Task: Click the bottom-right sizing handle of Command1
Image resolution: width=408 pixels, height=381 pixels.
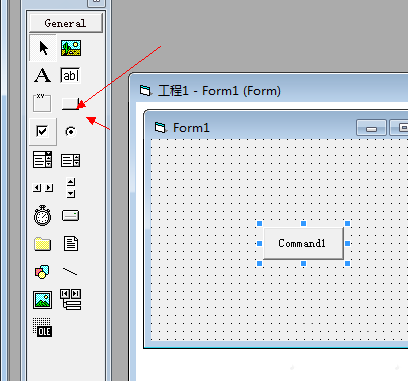Action: click(x=347, y=263)
